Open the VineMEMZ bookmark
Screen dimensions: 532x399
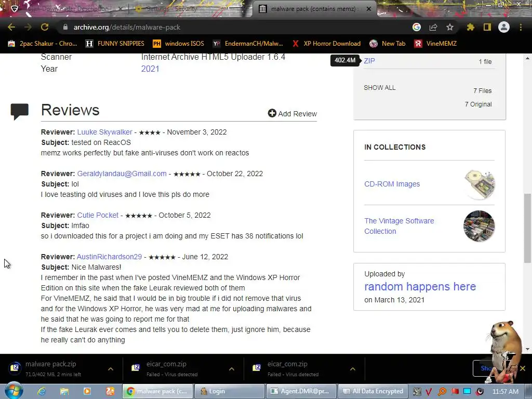coord(436,44)
